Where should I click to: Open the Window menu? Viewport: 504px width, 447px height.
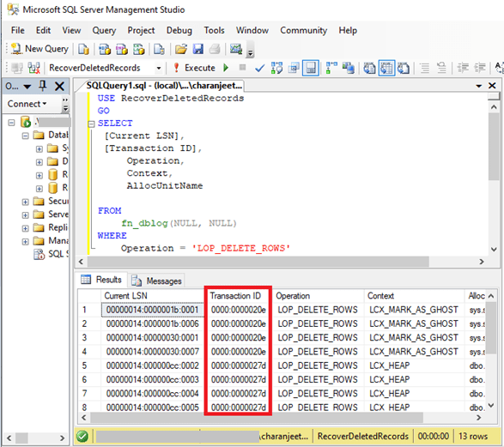(x=252, y=31)
